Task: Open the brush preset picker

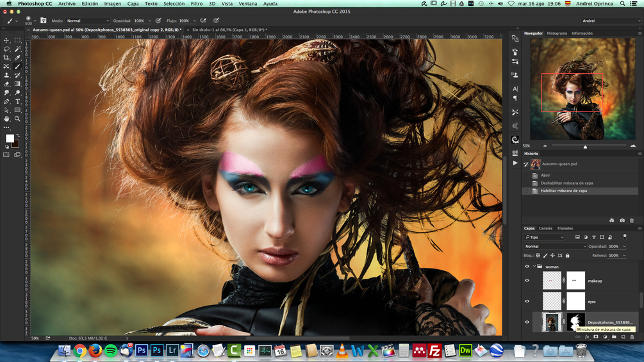Action: pyautogui.click(x=30, y=21)
